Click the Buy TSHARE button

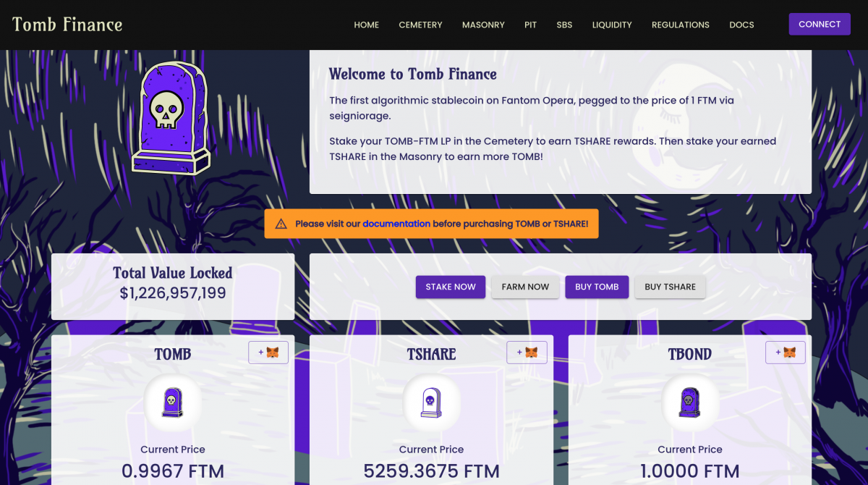[670, 287]
